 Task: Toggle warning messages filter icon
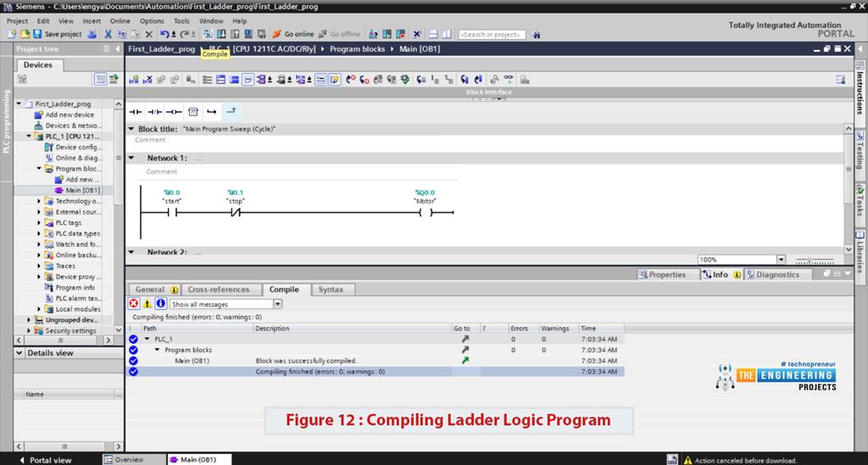[147, 304]
